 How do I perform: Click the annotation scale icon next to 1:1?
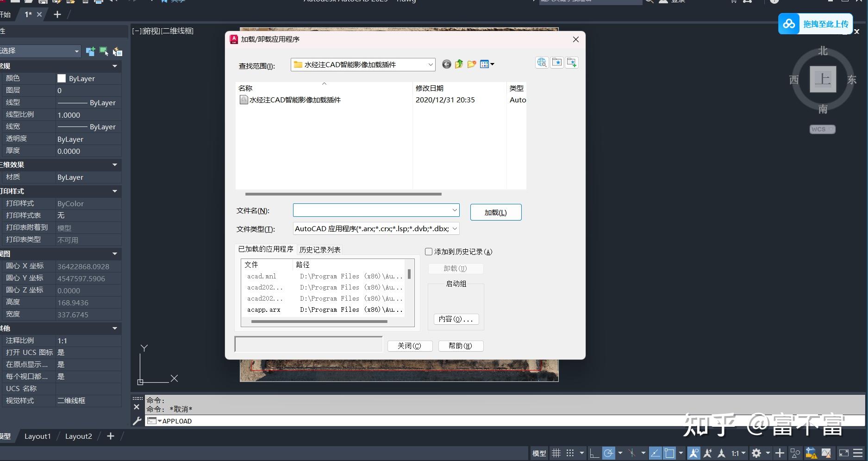coord(721,453)
